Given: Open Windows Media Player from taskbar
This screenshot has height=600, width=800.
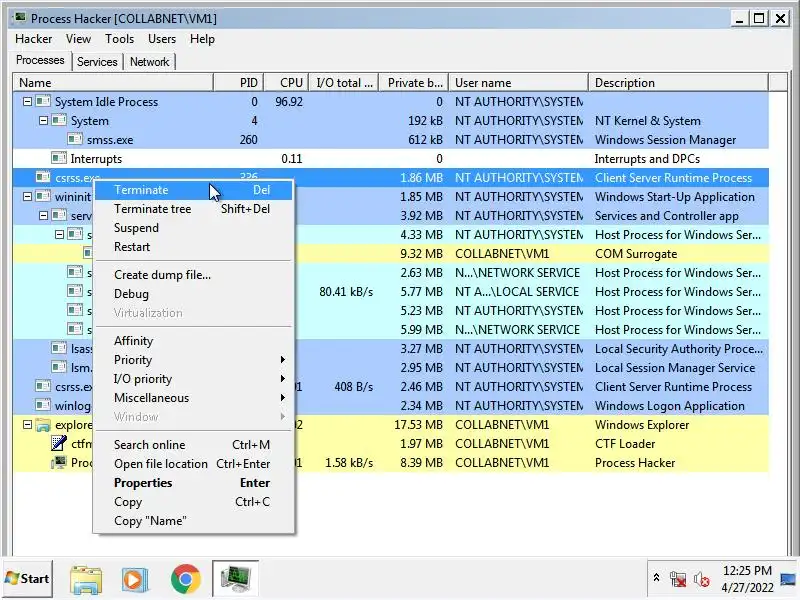Looking at the screenshot, I should pos(135,579).
